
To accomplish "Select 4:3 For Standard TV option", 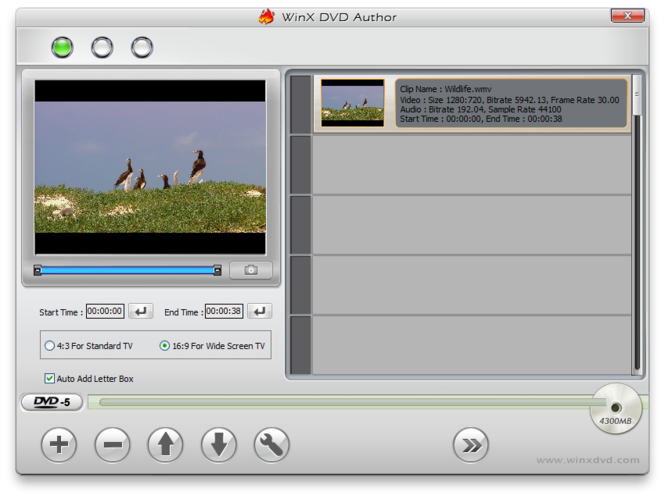I will click(x=89, y=346).
